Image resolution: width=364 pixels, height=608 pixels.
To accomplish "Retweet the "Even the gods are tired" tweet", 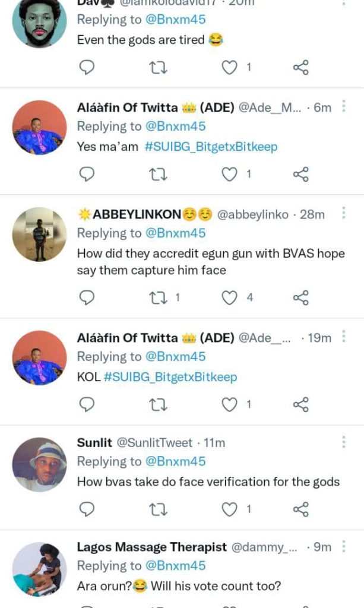I will click(x=158, y=68).
